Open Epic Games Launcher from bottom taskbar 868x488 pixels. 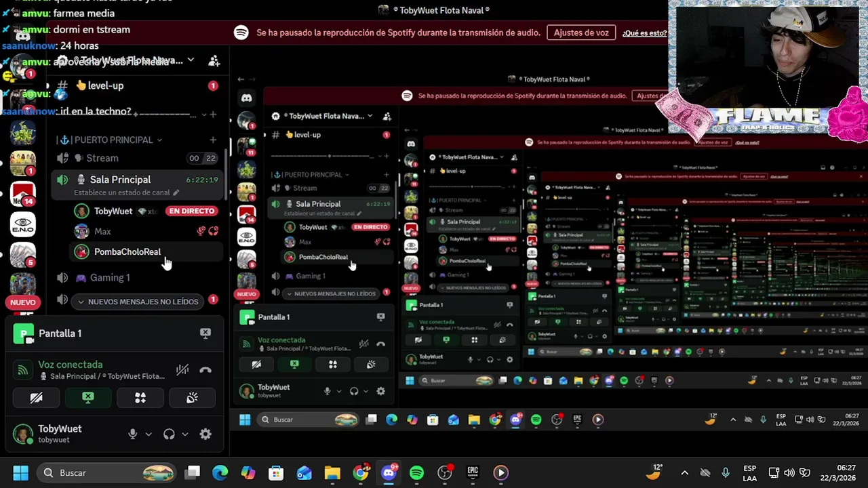coord(473,472)
